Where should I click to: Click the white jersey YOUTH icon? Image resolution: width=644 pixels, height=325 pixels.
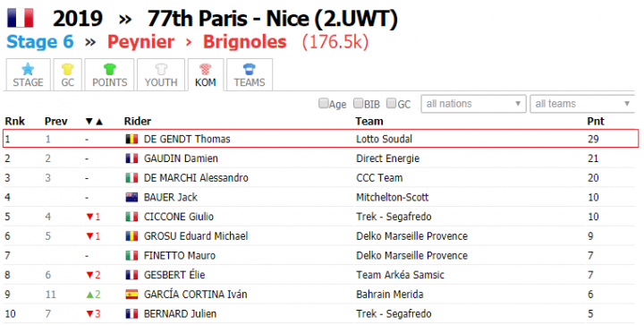point(161,69)
